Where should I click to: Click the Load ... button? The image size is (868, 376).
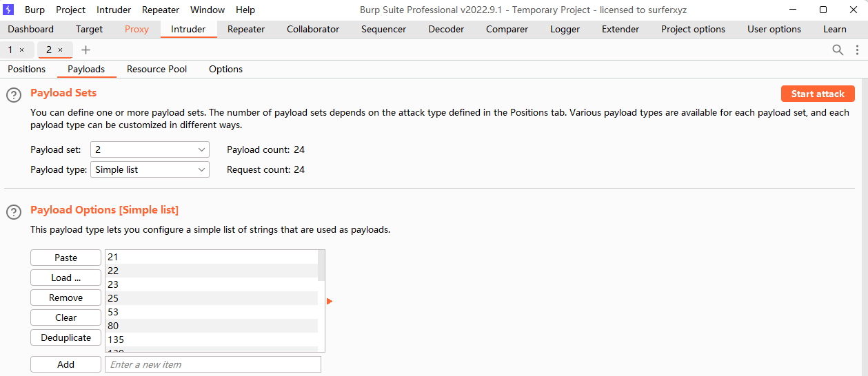[x=65, y=278]
